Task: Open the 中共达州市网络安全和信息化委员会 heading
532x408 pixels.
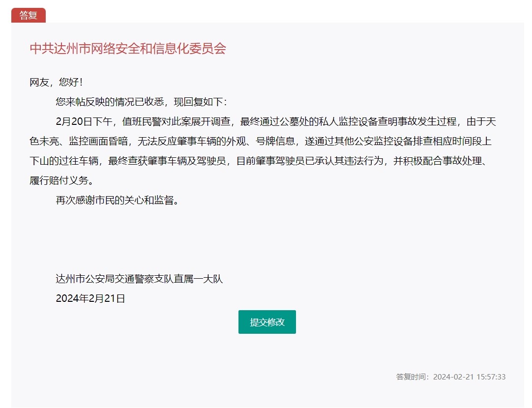Action: coord(128,48)
